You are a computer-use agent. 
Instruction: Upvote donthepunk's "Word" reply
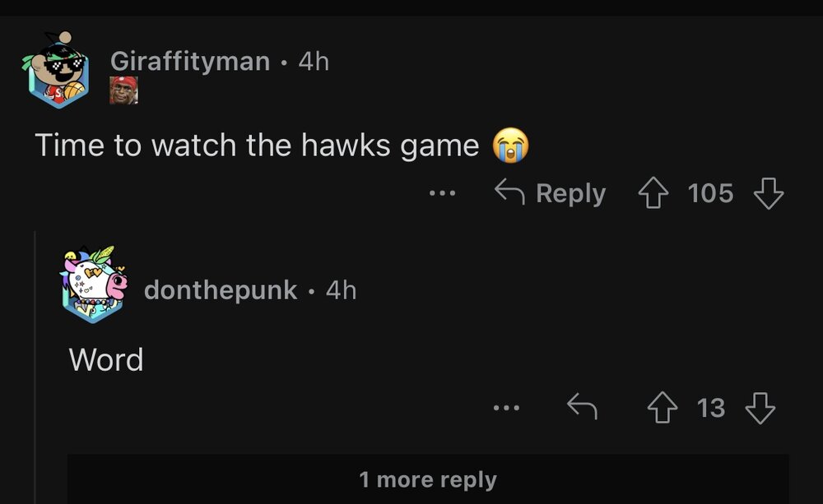663,407
